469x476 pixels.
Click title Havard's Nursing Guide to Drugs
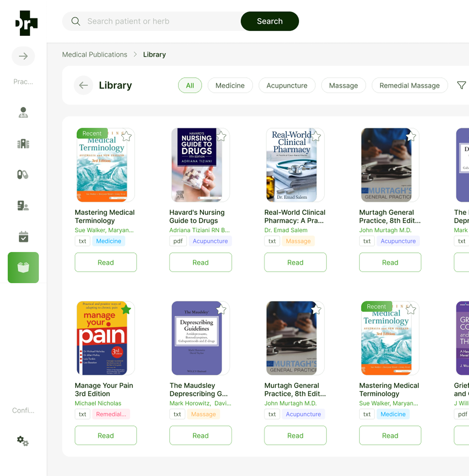197,216
